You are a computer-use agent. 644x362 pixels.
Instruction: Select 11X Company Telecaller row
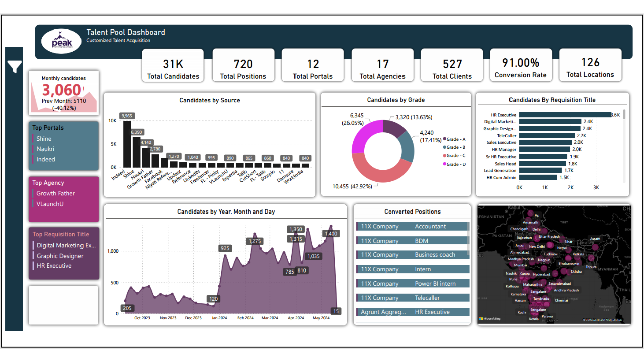(413, 298)
